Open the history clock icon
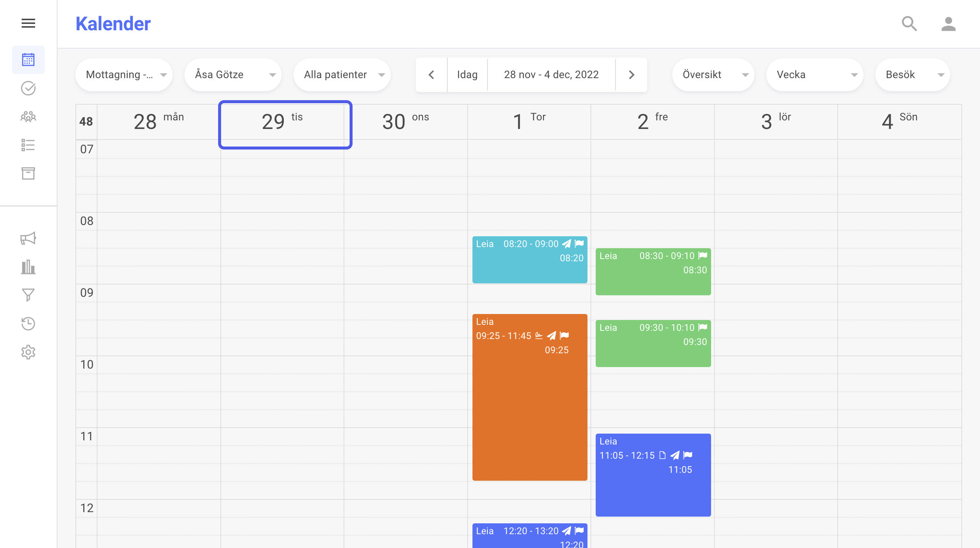980x548 pixels. pos(28,324)
